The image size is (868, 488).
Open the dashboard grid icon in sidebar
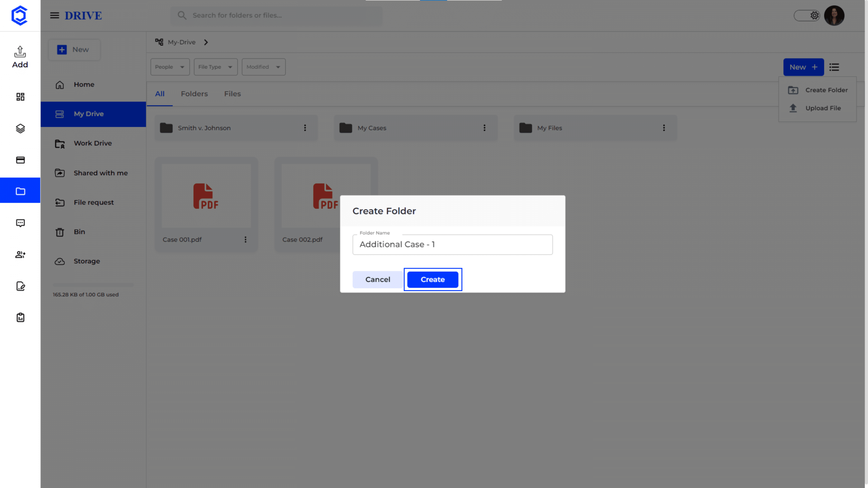20,97
